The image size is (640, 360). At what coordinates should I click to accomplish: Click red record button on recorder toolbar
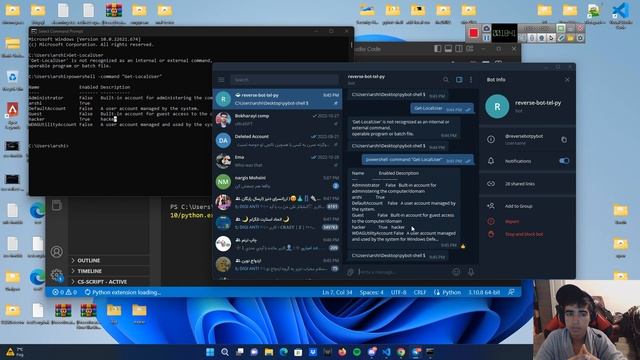tap(473, 33)
